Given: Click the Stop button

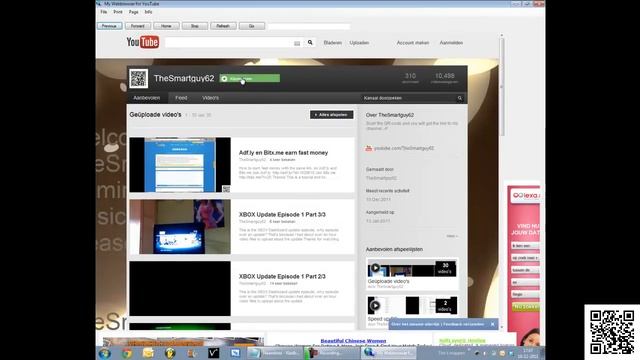Looking at the screenshot, I should (x=195, y=26).
